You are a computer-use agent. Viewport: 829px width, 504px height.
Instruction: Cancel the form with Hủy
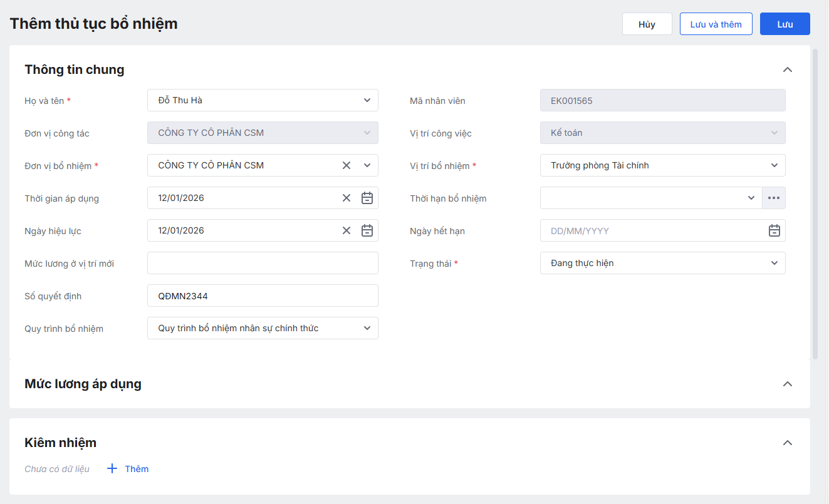(x=647, y=24)
